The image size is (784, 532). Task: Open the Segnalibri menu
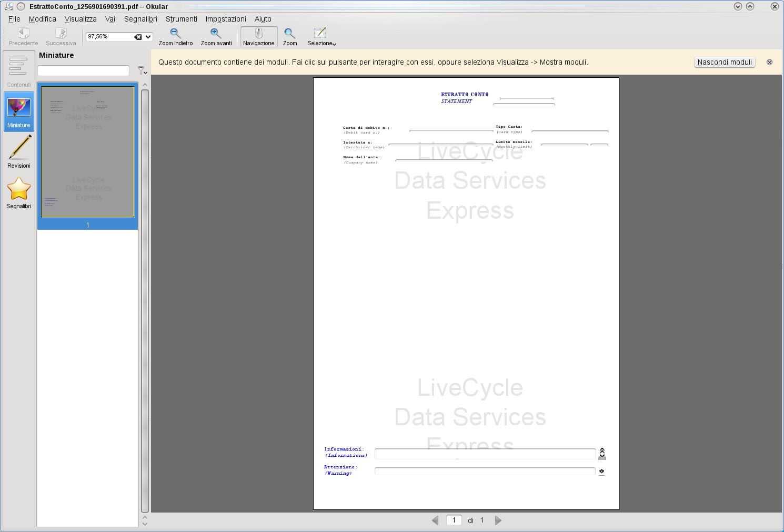[x=140, y=19]
